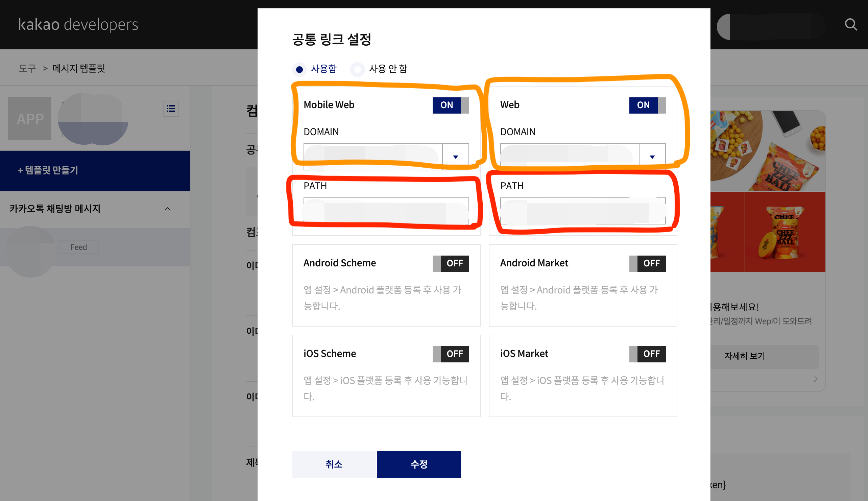Viewport: 868px width, 501px height.
Task: Select the 사용 안 함 radio button
Action: (358, 69)
